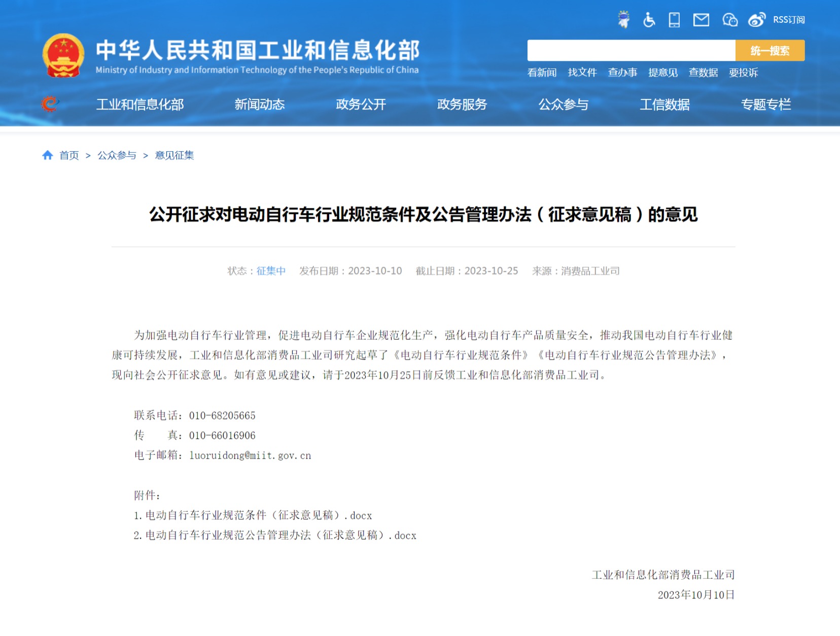This screenshot has width=840, height=636.
Task: Click the envelope mail icon
Action: pos(701,20)
